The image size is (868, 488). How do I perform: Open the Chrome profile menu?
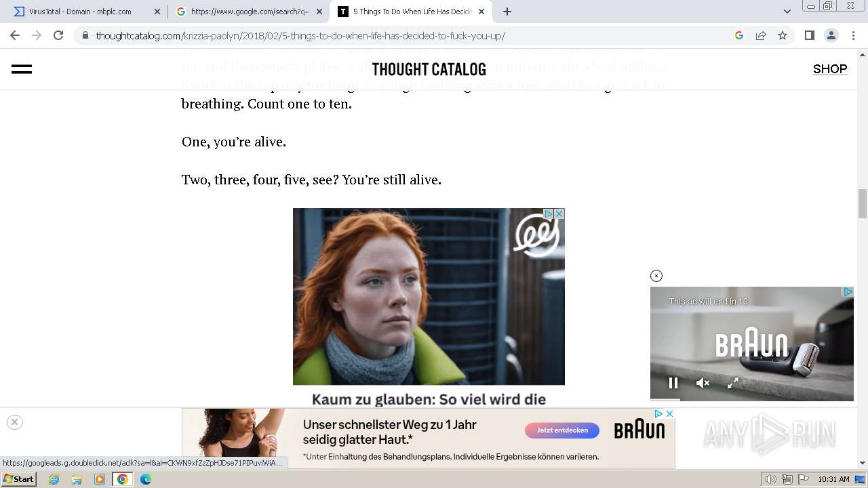[831, 35]
